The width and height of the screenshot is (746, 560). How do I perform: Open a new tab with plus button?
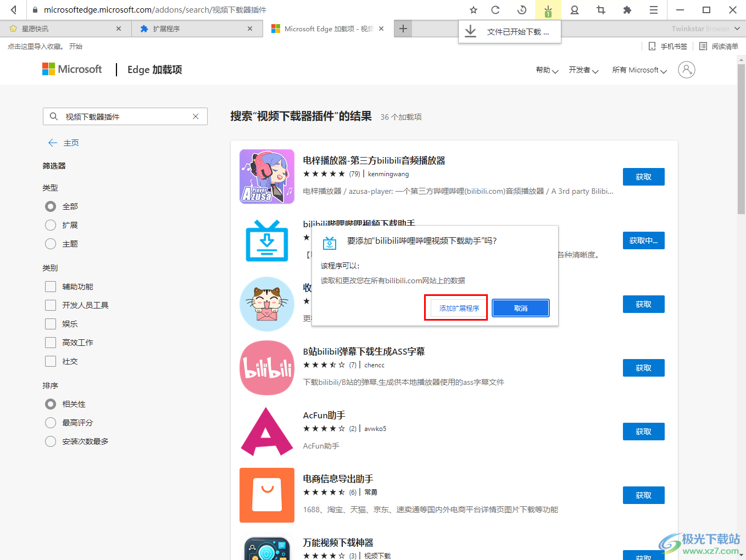point(403,29)
